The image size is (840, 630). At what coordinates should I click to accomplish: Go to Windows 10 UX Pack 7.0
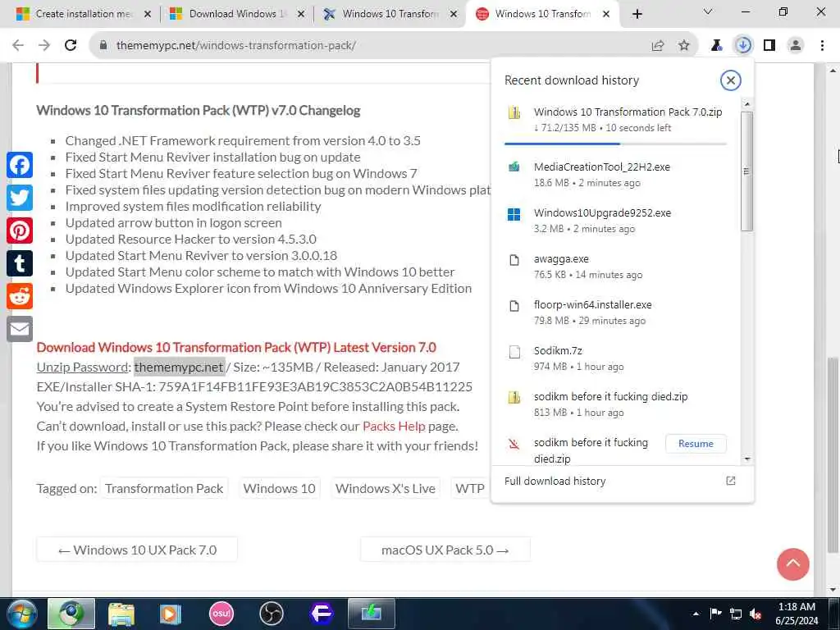click(x=137, y=550)
